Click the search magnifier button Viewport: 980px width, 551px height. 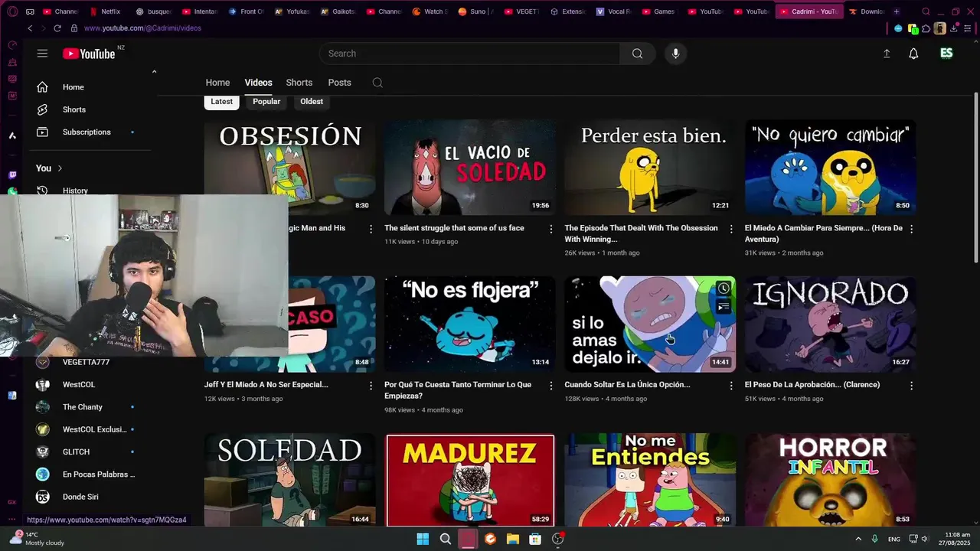pos(637,54)
